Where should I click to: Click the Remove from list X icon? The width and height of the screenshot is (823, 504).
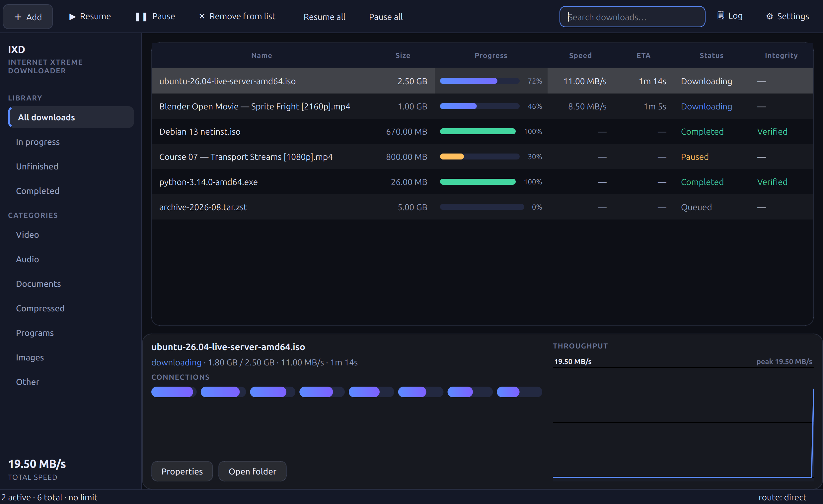(x=202, y=16)
